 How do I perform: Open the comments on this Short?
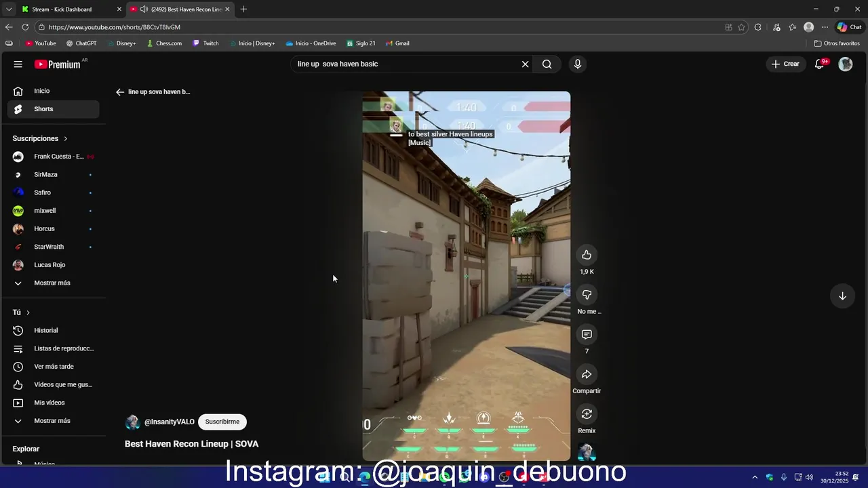587,334
